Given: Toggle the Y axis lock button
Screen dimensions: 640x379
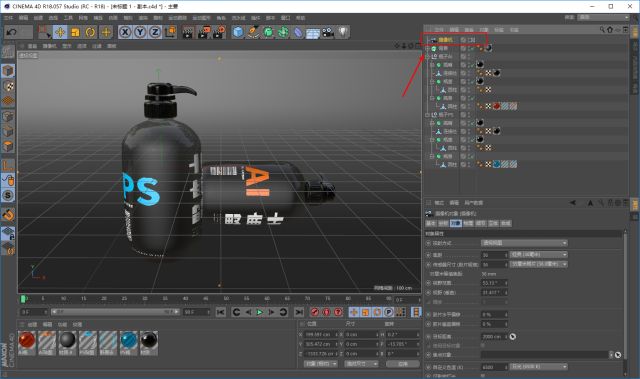Looking at the screenshot, I should [140, 32].
